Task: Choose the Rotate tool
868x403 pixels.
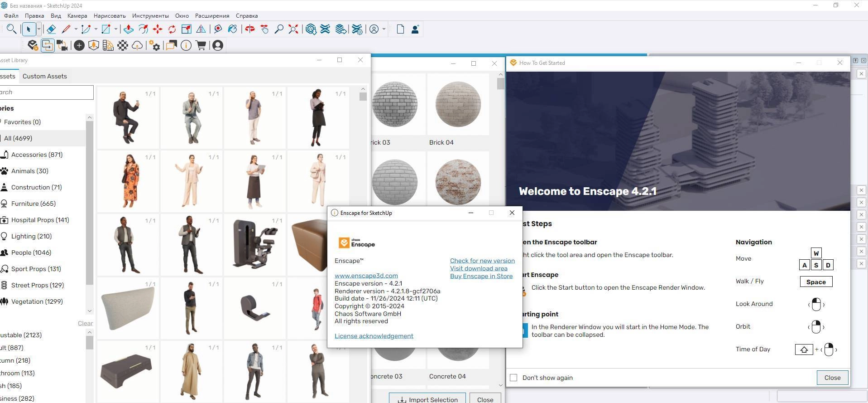Action: 172,29
